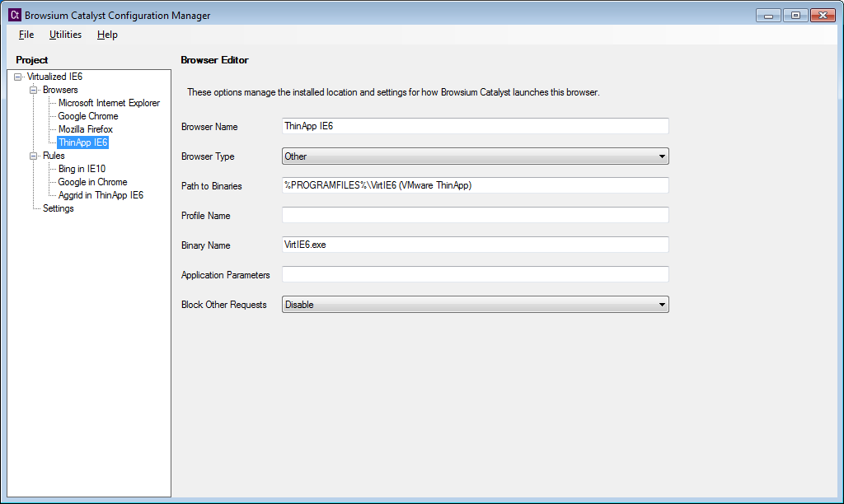Image resolution: width=844 pixels, height=504 pixels.
Task: Select the Browsers folder in tree
Action: tap(60, 90)
